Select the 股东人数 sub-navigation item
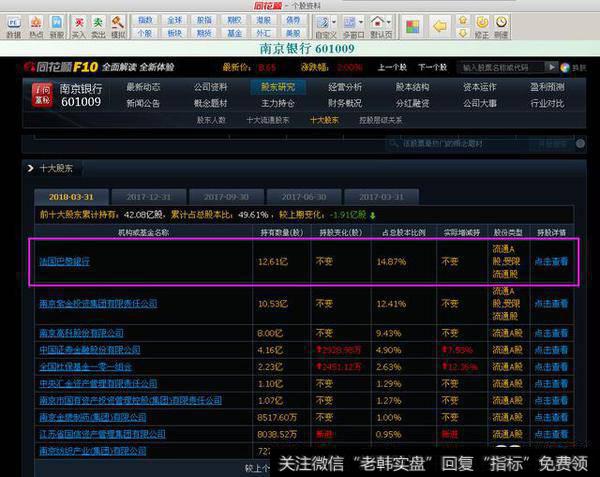600x477 pixels. [211, 120]
